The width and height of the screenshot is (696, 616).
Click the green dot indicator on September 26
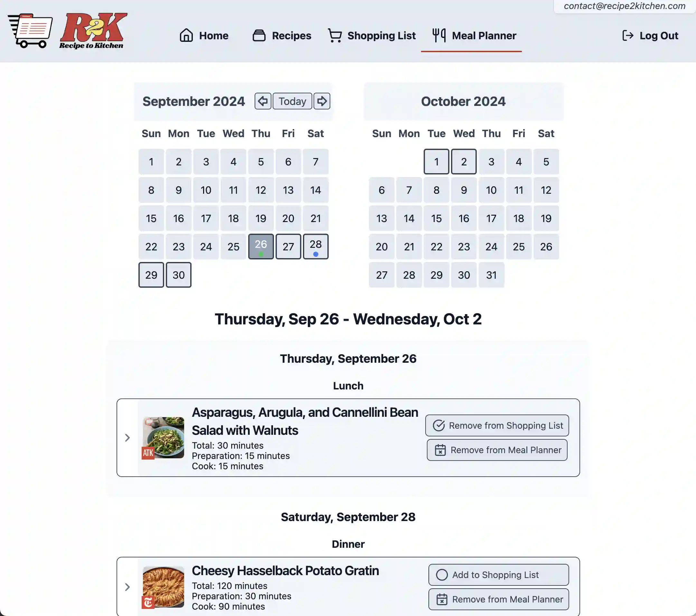coord(260,255)
